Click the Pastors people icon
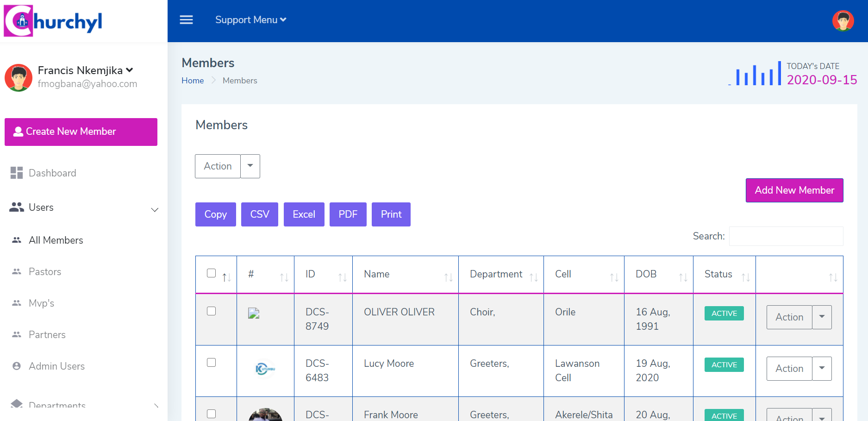868x421 pixels. (x=17, y=271)
